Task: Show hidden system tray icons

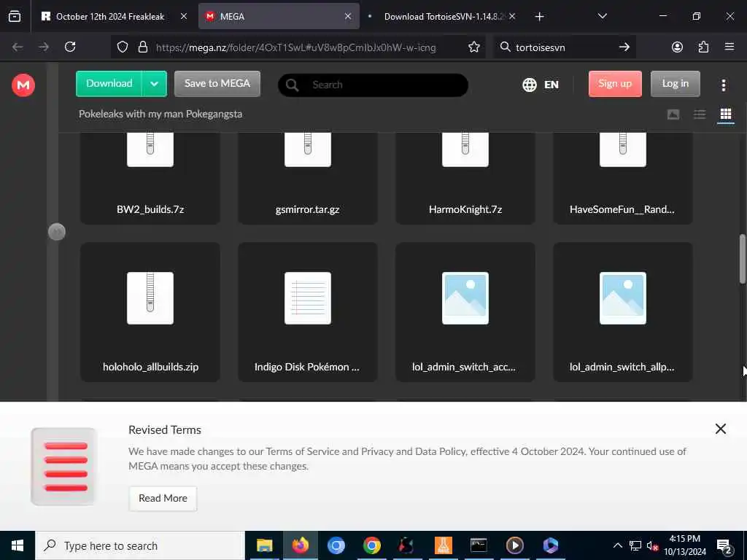Action: pyautogui.click(x=617, y=545)
